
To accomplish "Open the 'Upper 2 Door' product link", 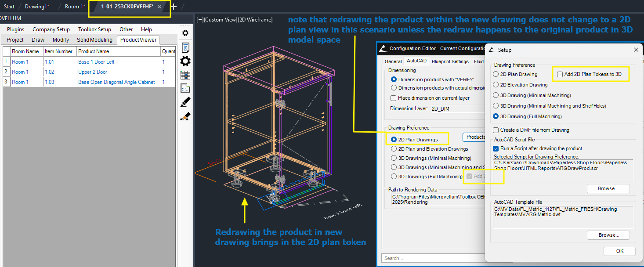I will [x=93, y=72].
